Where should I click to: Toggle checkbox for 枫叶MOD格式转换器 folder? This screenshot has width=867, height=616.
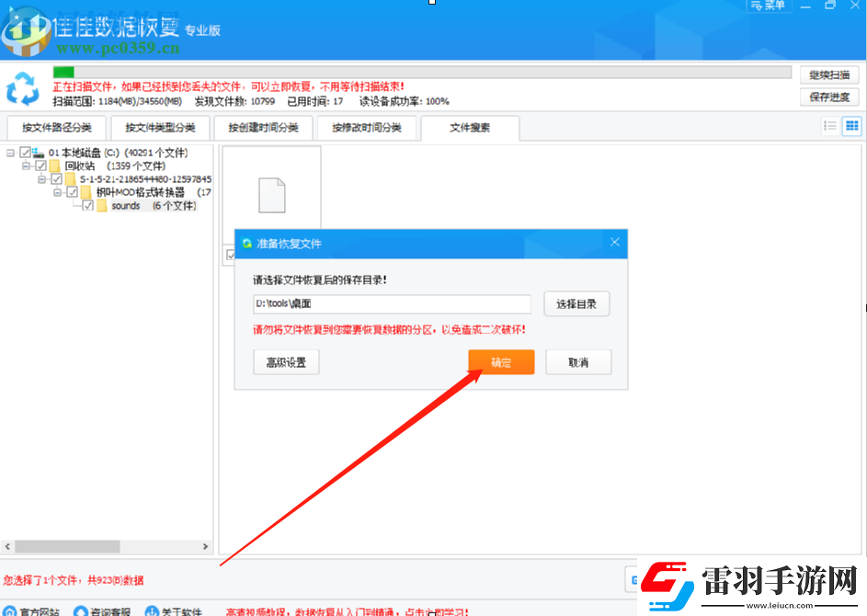coord(73,192)
